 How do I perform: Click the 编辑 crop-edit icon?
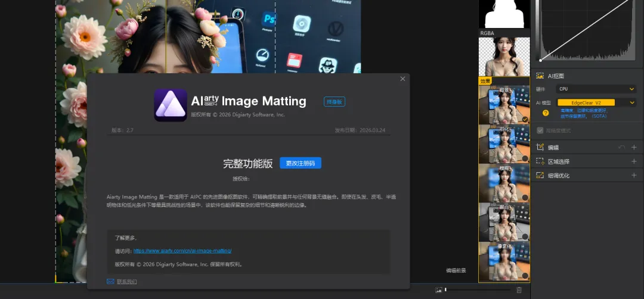pos(540,147)
